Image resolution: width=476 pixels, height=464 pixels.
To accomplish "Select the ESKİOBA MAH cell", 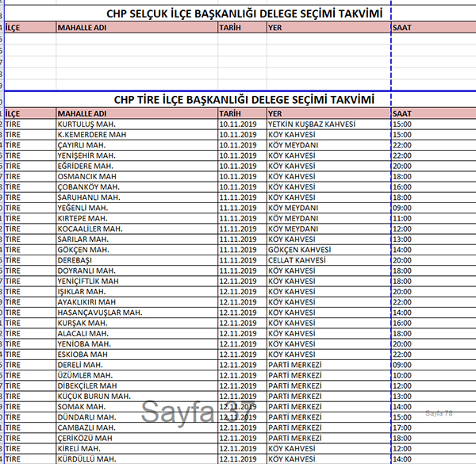I will [x=137, y=355].
